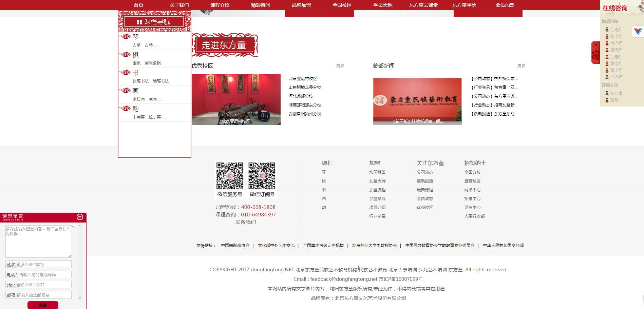Click the message form scrollbar down arrow

pyautogui.click(x=80, y=298)
